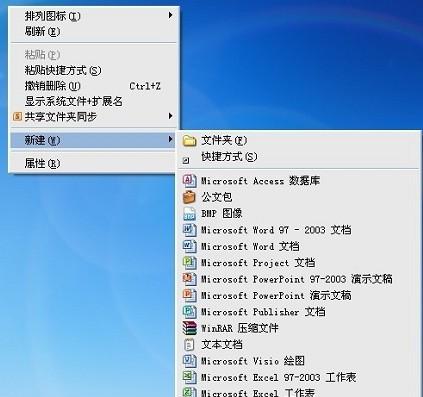The height and width of the screenshot is (397, 423).
Task: Click the icon beside Microsoft PowerPoint 演示文稿
Action: pyautogui.click(x=189, y=295)
